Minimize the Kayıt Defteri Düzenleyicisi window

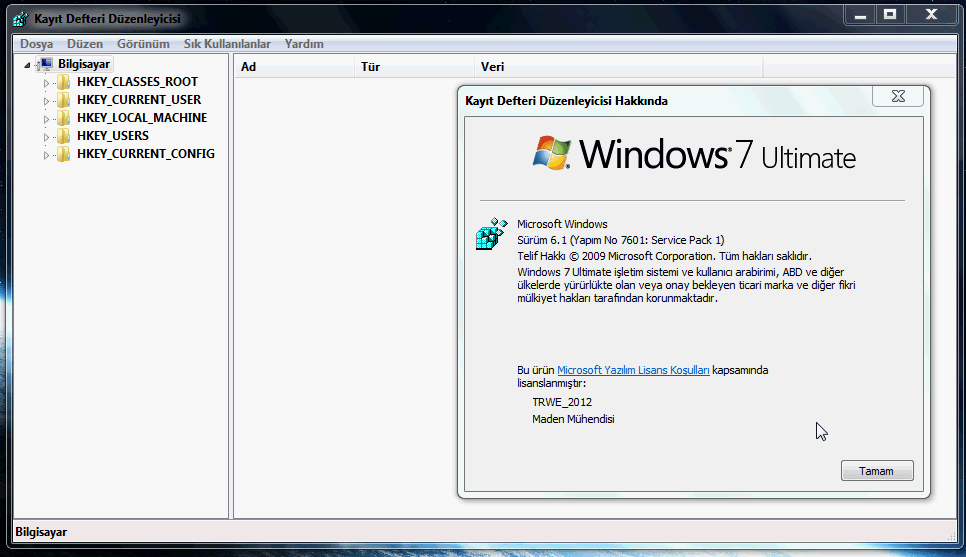point(861,15)
